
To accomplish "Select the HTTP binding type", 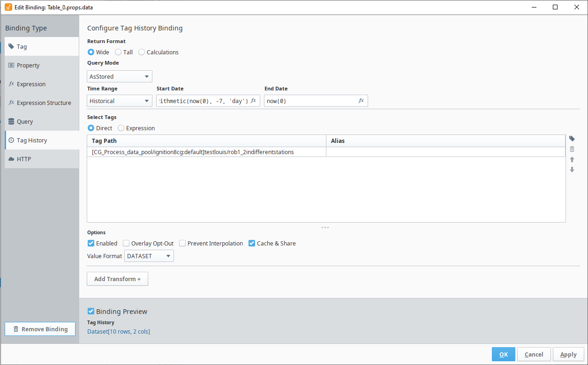I will click(x=42, y=159).
